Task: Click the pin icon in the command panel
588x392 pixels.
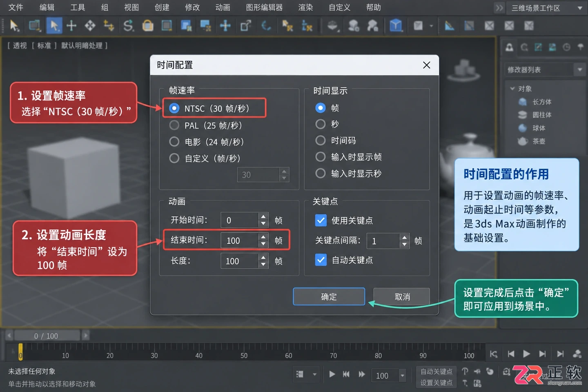Action: [x=580, y=47]
